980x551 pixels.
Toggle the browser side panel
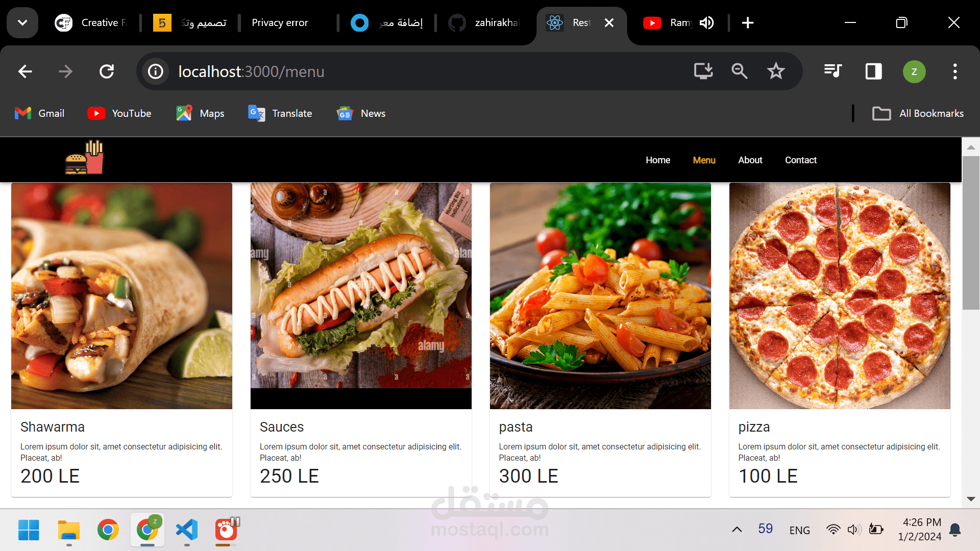click(x=873, y=71)
